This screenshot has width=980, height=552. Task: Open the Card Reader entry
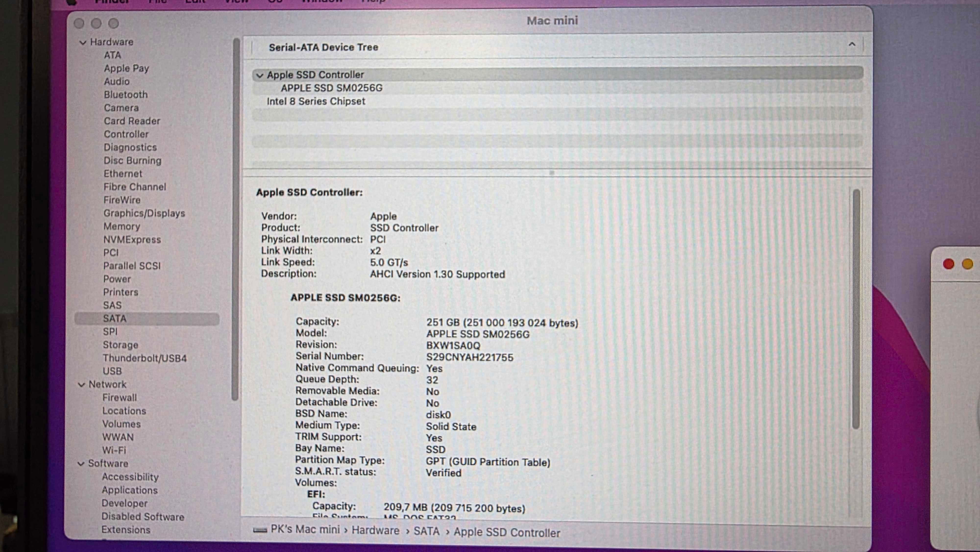tap(132, 121)
